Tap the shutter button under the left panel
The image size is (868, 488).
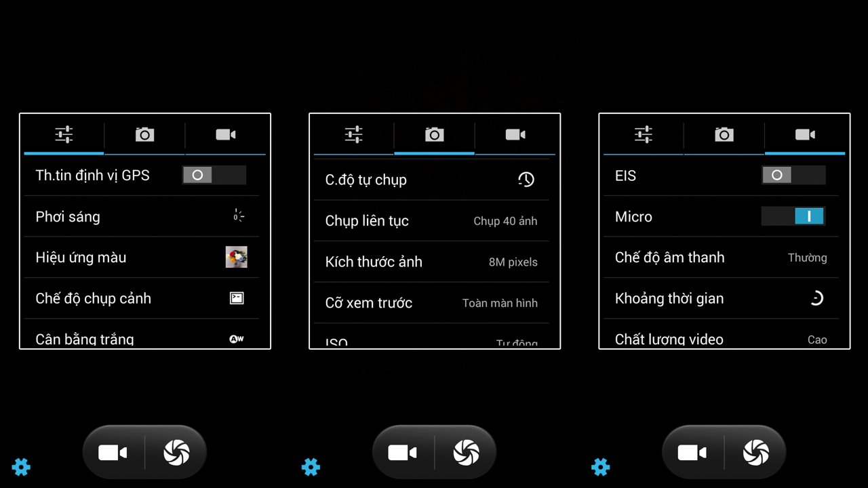click(176, 453)
